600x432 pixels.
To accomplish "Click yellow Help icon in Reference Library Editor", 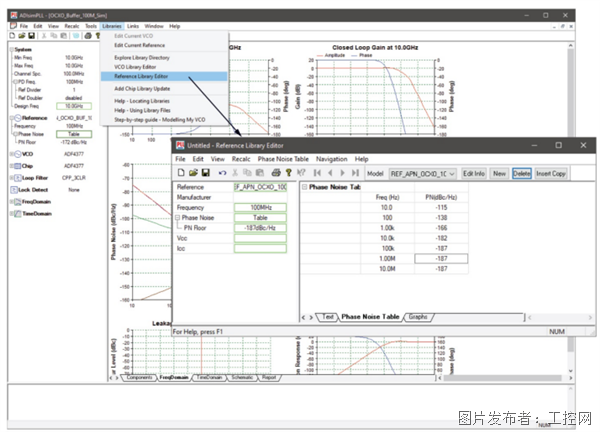I will point(289,173).
